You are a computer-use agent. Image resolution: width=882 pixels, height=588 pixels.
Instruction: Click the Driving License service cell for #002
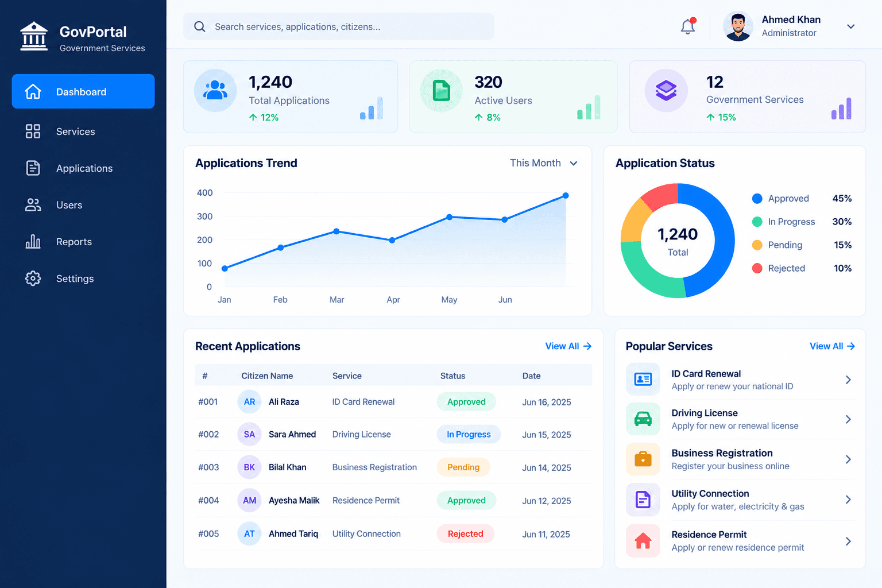click(361, 435)
